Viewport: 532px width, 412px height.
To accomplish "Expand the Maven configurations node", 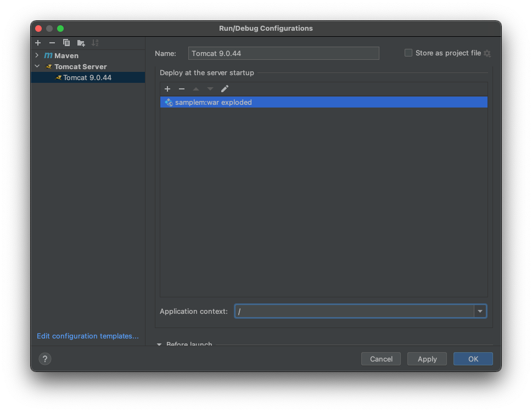I will point(37,55).
